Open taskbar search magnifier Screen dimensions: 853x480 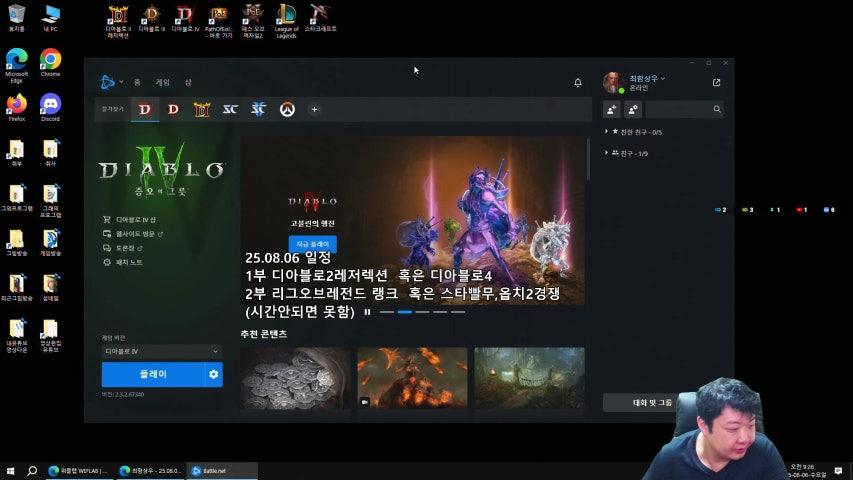[x=32, y=471]
